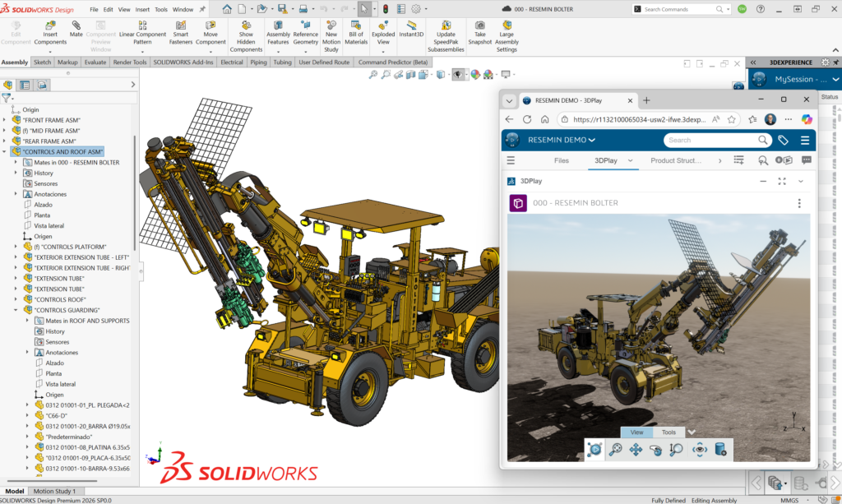Open the File menu
Viewport: 842px width, 504px height.
[x=94, y=9]
